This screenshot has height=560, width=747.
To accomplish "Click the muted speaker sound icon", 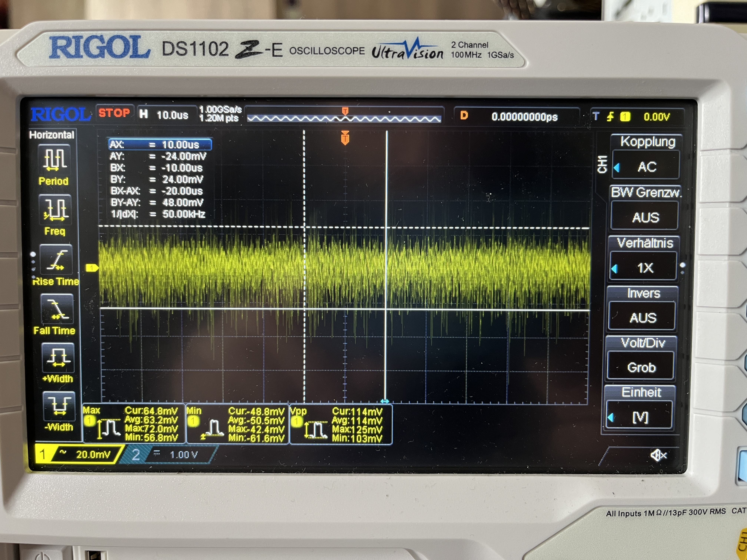I will click(x=658, y=455).
